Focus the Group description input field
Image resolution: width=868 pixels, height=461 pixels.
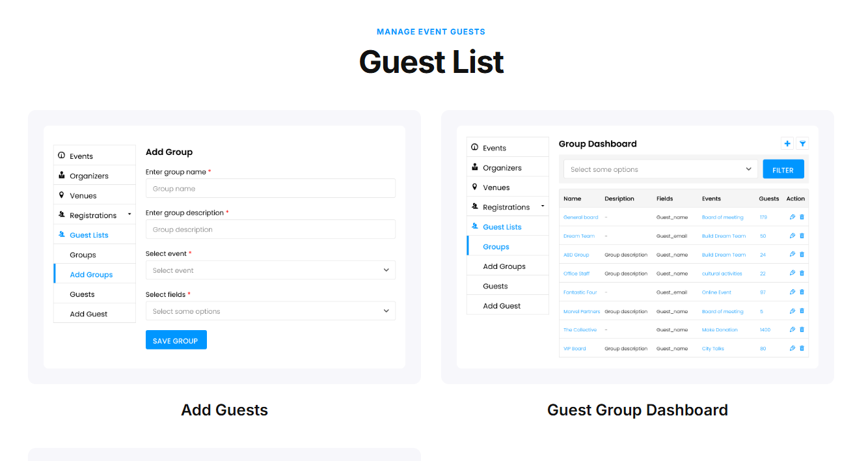(271, 229)
